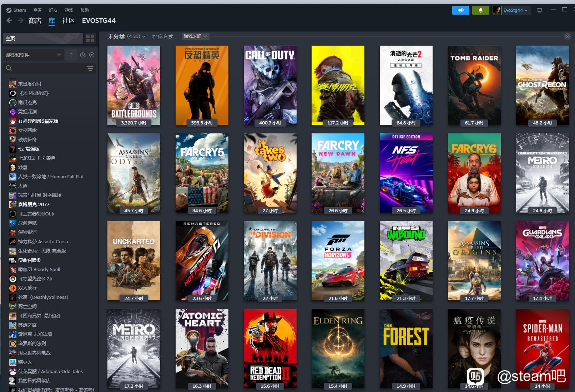Screen dimensions: 575x392
Task: Click the back navigation arrow
Action: [10, 21]
